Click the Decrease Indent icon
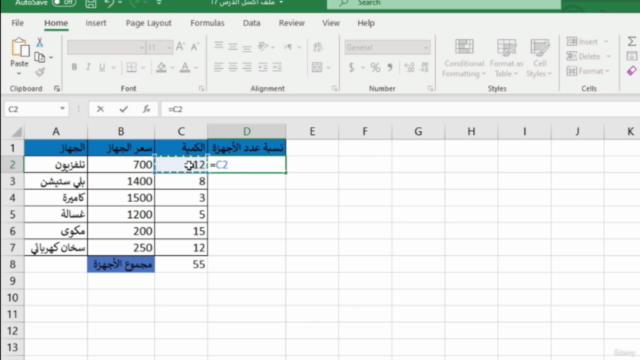The height and width of the screenshot is (360, 640). pyautogui.click(x=263, y=67)
